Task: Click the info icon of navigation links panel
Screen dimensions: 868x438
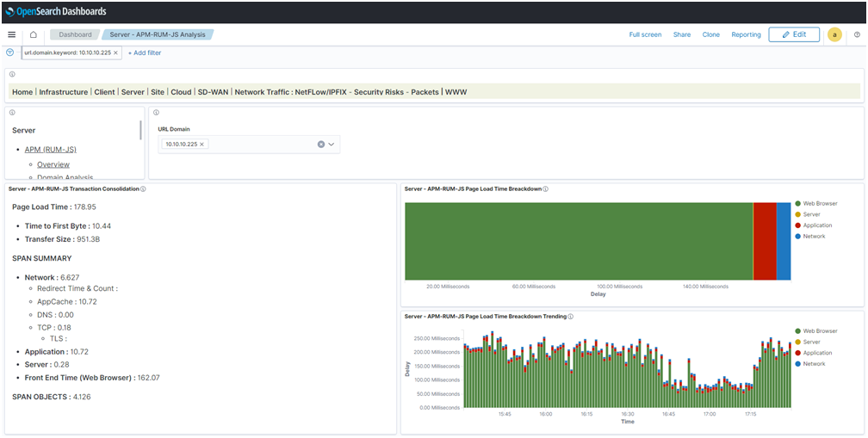Action: 12,74
